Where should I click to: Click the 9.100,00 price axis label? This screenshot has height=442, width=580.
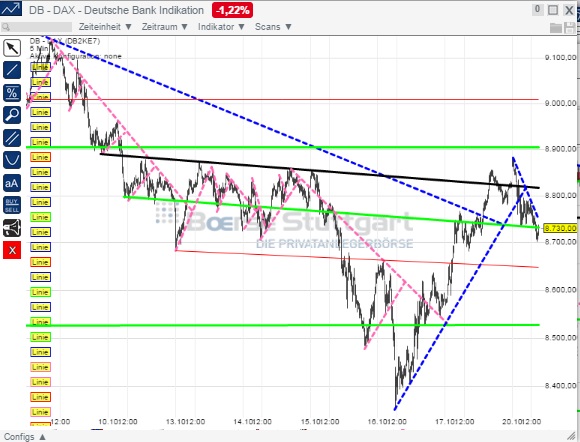click(x=560, y=57)
